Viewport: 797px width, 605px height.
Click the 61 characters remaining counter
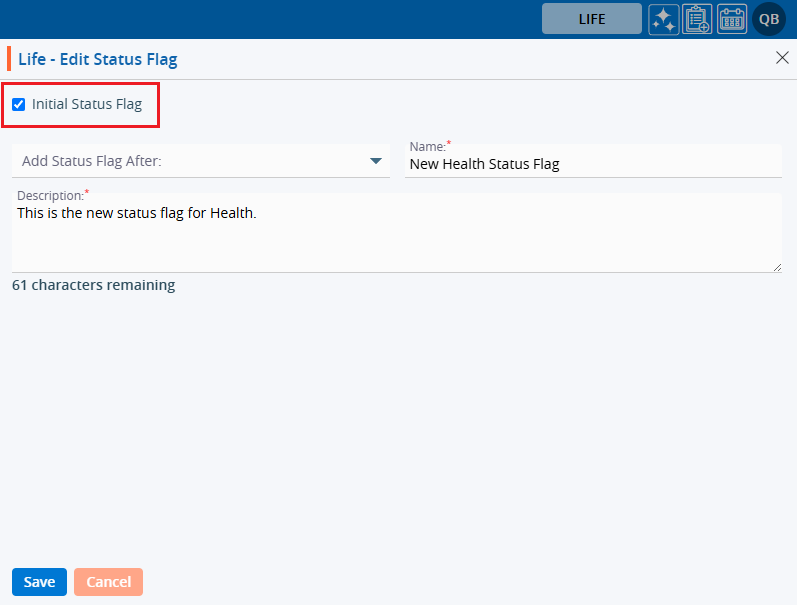click(93, 285)
